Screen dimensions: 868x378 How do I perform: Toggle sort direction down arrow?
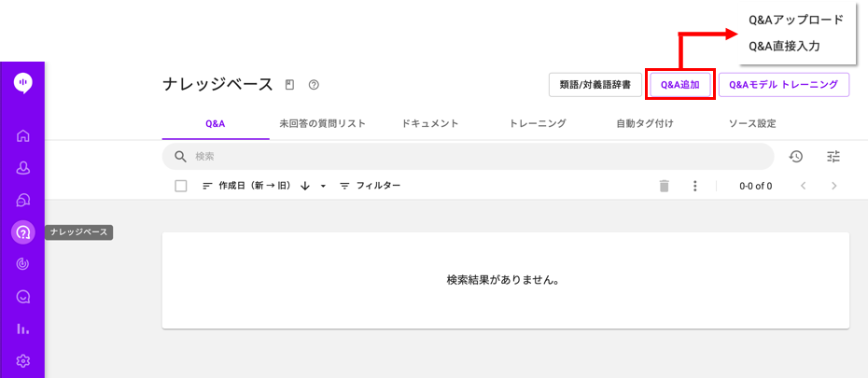click(304, 186)
